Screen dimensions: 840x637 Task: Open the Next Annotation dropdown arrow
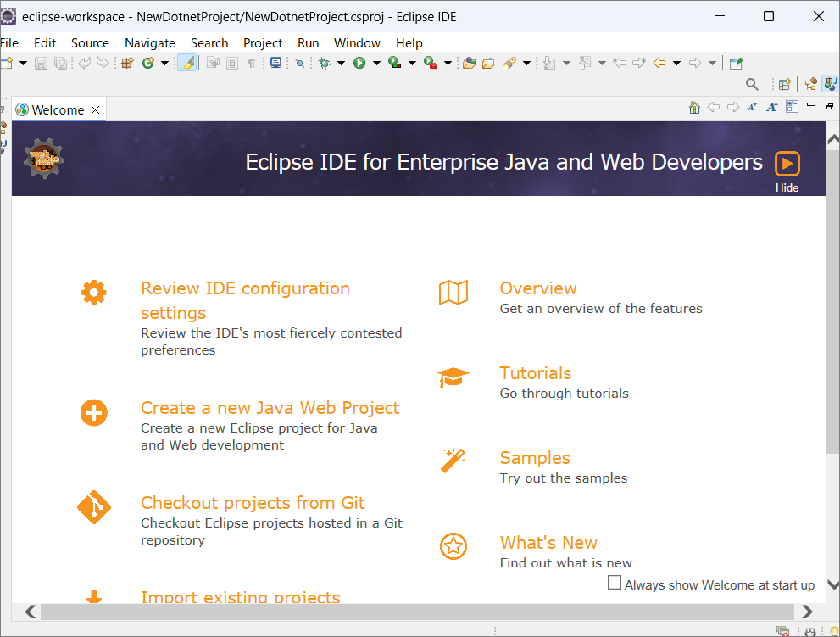[x=566, y=64]
